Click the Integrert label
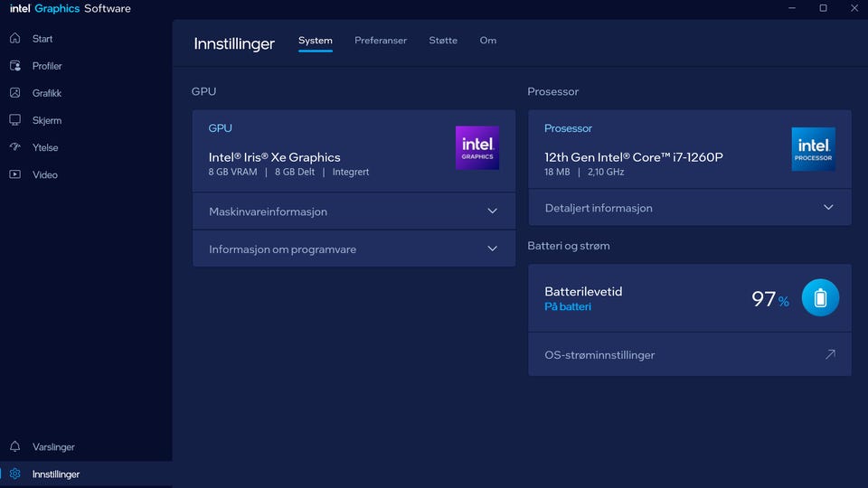This screenshot has width=868, height=488. [351, 172]
